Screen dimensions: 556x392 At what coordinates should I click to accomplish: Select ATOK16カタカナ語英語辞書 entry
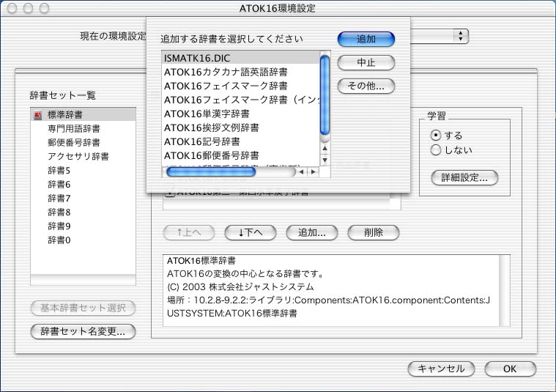241,72
